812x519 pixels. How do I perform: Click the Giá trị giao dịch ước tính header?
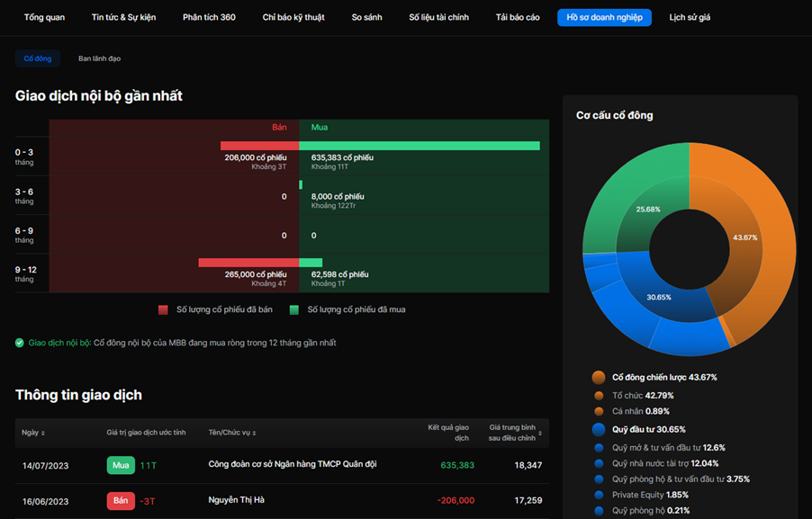[146, 433]
